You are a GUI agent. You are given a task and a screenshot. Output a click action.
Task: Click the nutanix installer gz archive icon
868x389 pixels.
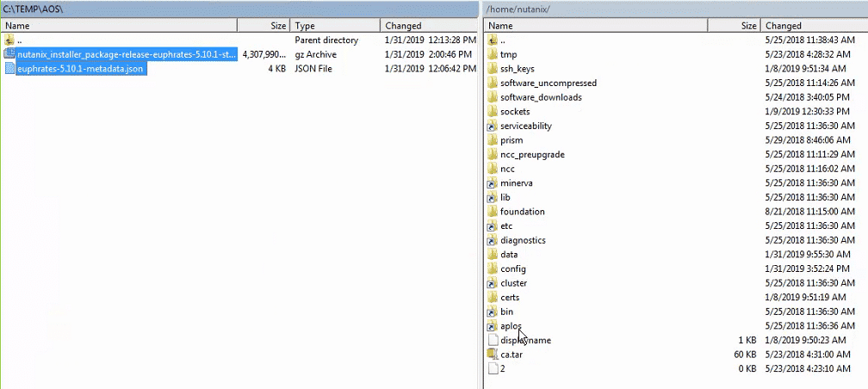(9, 54)
